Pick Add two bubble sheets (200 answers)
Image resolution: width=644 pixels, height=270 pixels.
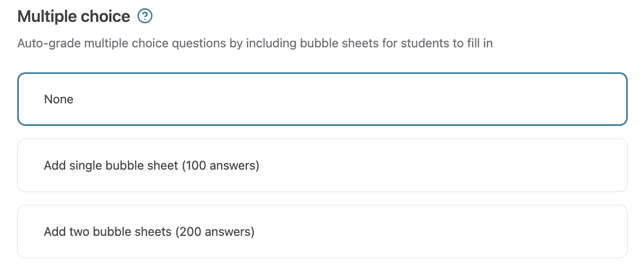coord(322,232)
